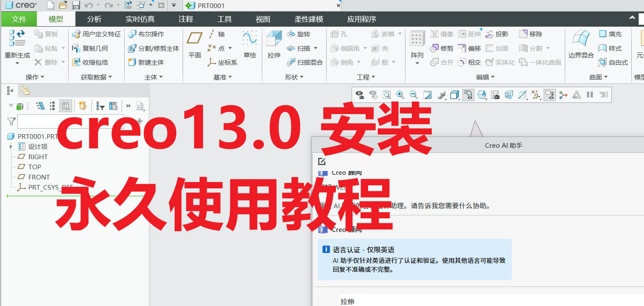This screenshot has width=644, height=306.
Task: Click the 重新生成 (Regenerate) icon
Action: point(17,38)
